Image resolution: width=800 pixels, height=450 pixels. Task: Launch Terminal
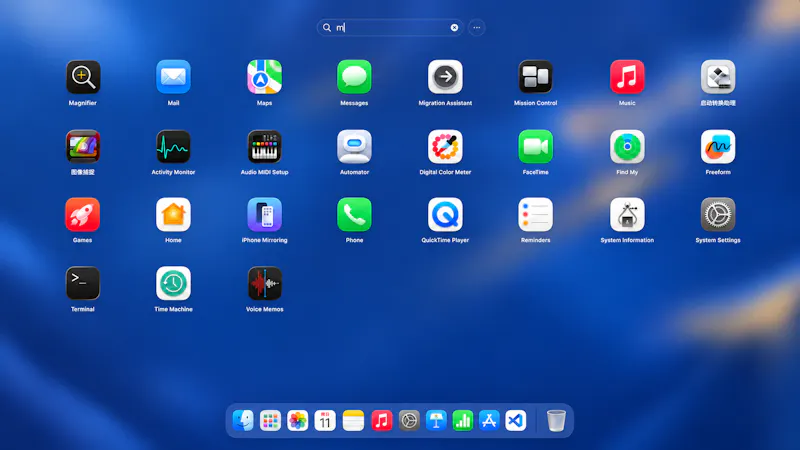coord(83,284)
